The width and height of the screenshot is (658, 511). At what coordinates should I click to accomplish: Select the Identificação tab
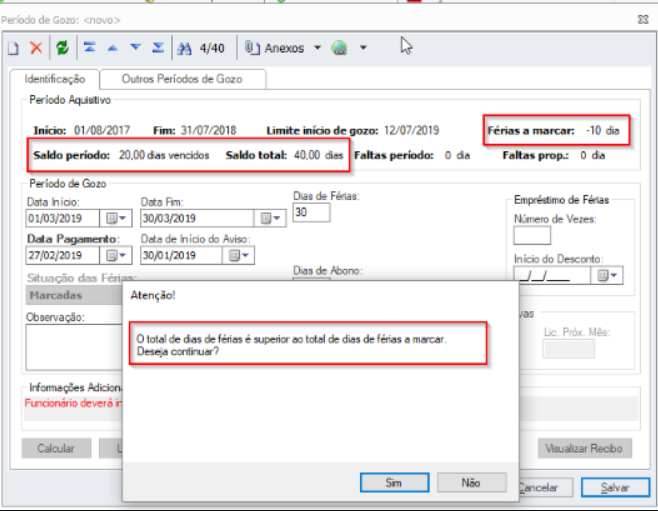pyautogui.click(x=55, y=79)
